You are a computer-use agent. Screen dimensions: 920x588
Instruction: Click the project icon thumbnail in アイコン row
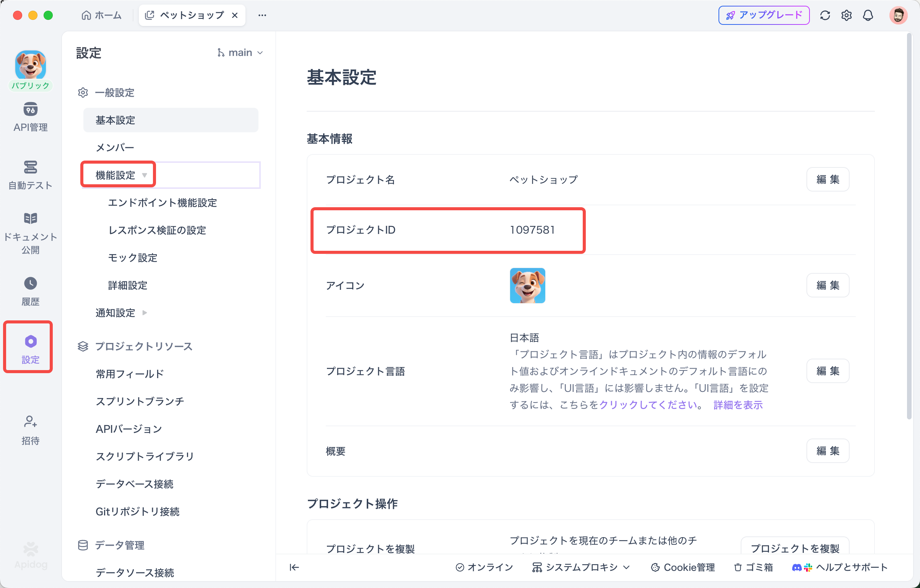pos(527,286)
